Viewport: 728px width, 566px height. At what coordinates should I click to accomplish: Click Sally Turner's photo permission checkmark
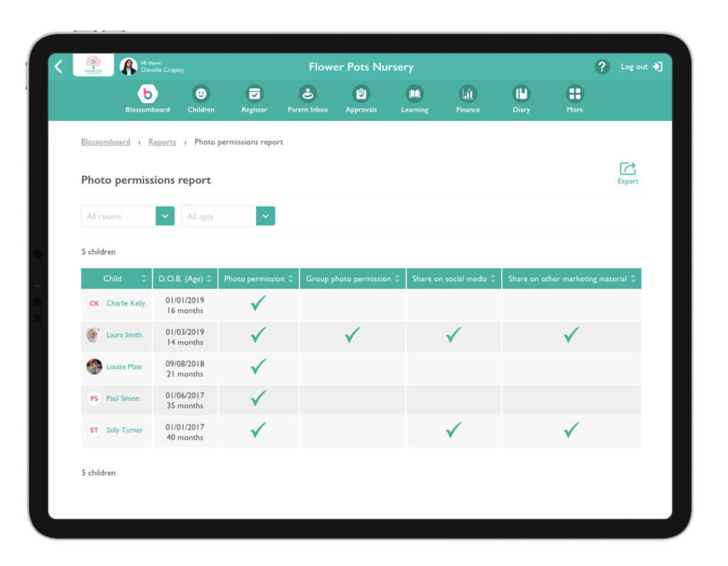[258, 429]
